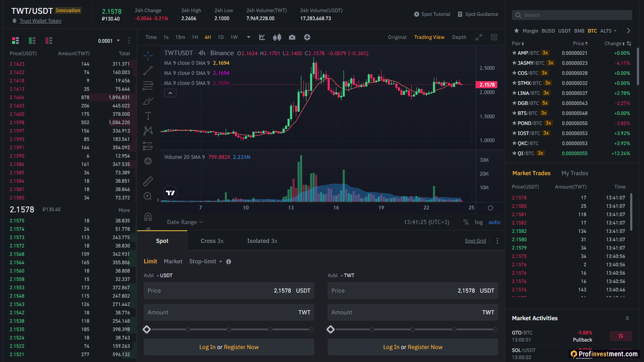Collapse the Market Activities panel
Viewport: 644px width, 362px height.
pos(627,319)
